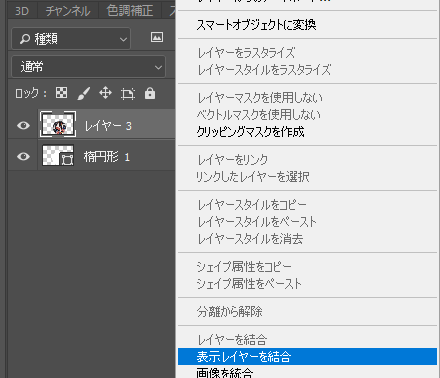Choose シェイプ属性をコピー menu entry

(307, 267)
